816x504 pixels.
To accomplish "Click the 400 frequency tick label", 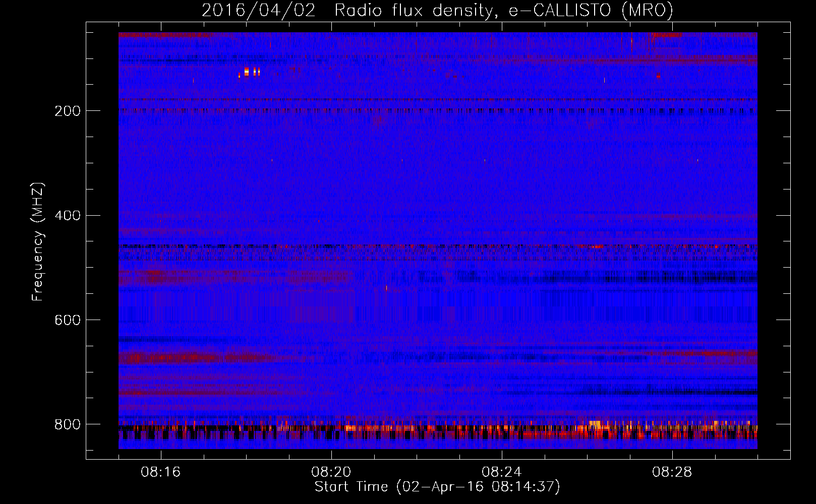I will [68, 216].
